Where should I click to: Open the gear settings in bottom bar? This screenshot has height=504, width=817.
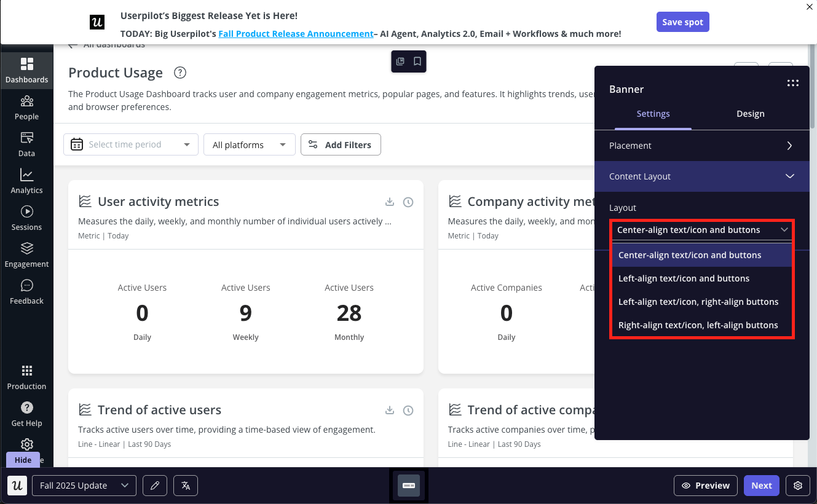point(798,486)
